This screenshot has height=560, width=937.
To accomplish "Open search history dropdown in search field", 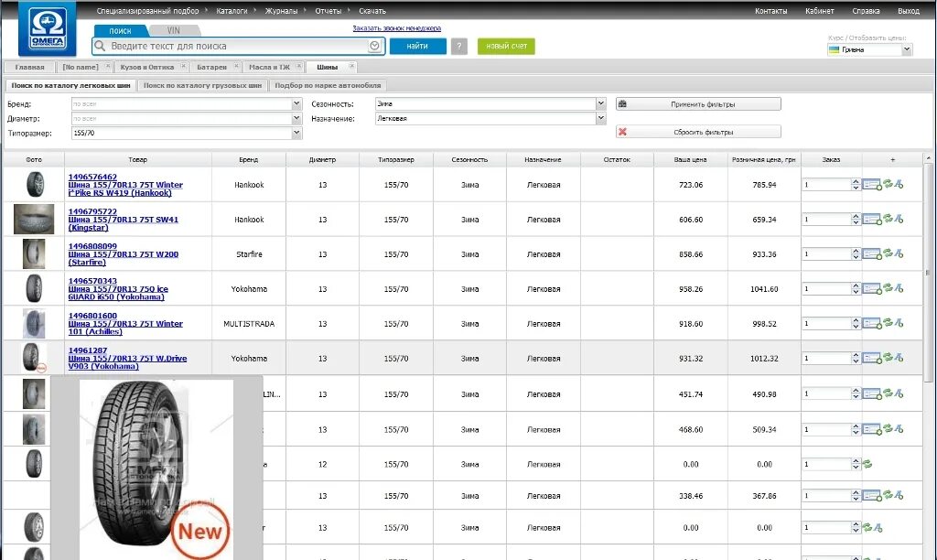I will point(374,46).
